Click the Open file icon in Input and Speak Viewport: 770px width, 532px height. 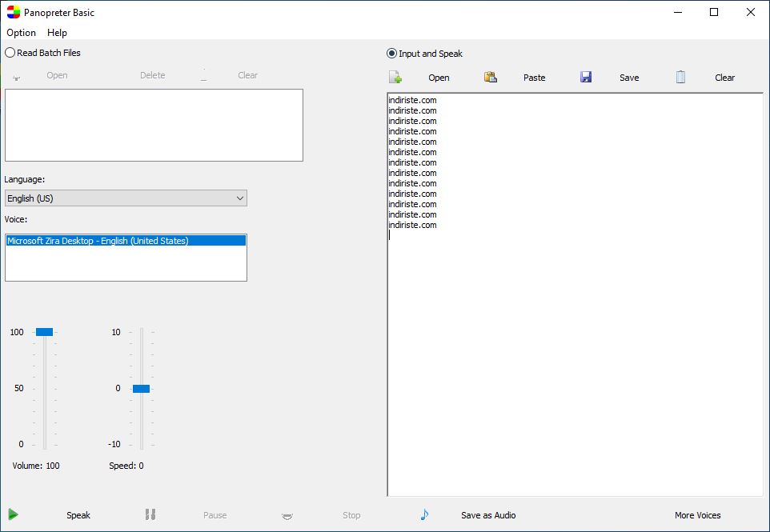click(x=395, y=77)
